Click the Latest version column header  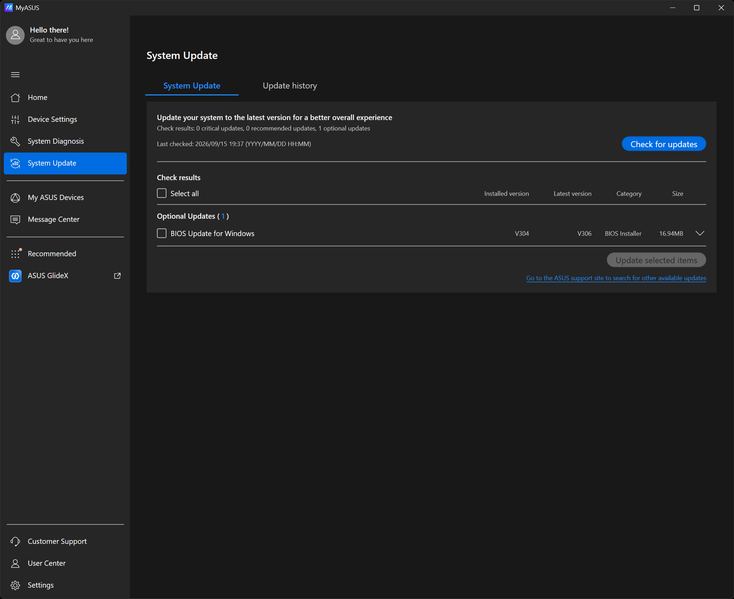[572, 194]
